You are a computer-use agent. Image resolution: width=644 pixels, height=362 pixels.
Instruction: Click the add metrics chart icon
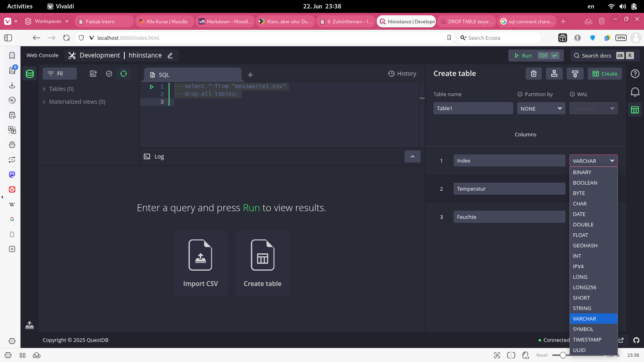coord(93,74)
